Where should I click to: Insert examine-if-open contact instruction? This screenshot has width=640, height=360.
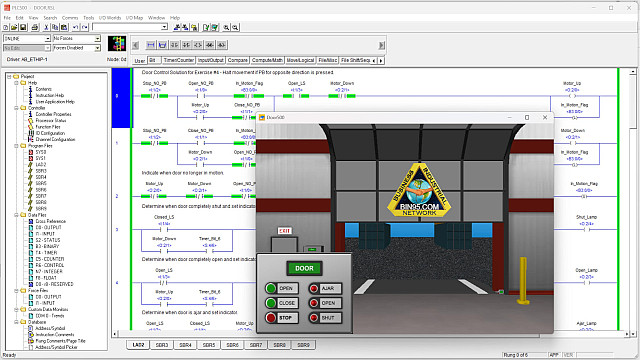[x=186, y=45]
